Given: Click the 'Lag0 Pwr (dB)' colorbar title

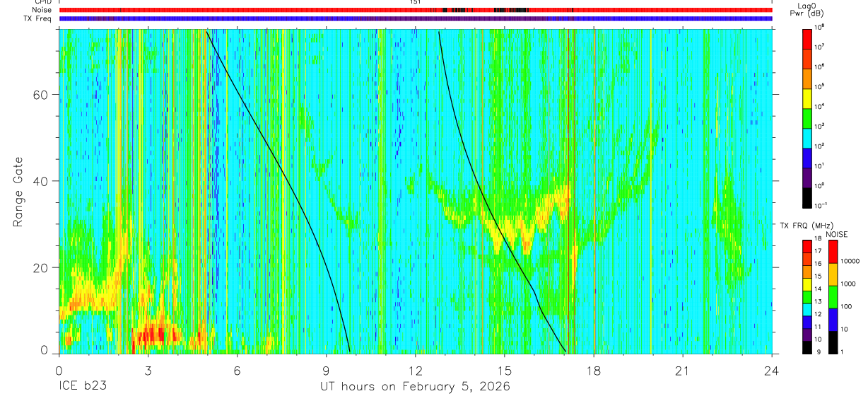Looking at the screenshot, I should (807, 10).
